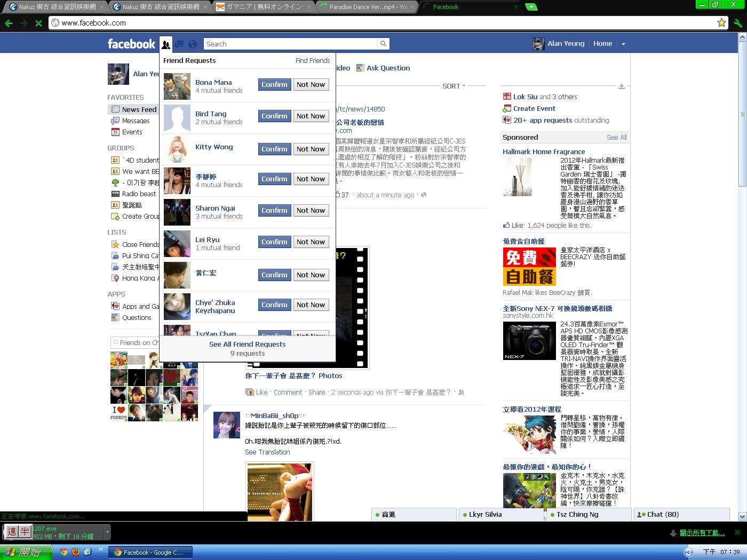Click Sharon Ngai's profile thumbnail
The image size is (747, 560).
[177, 212]
